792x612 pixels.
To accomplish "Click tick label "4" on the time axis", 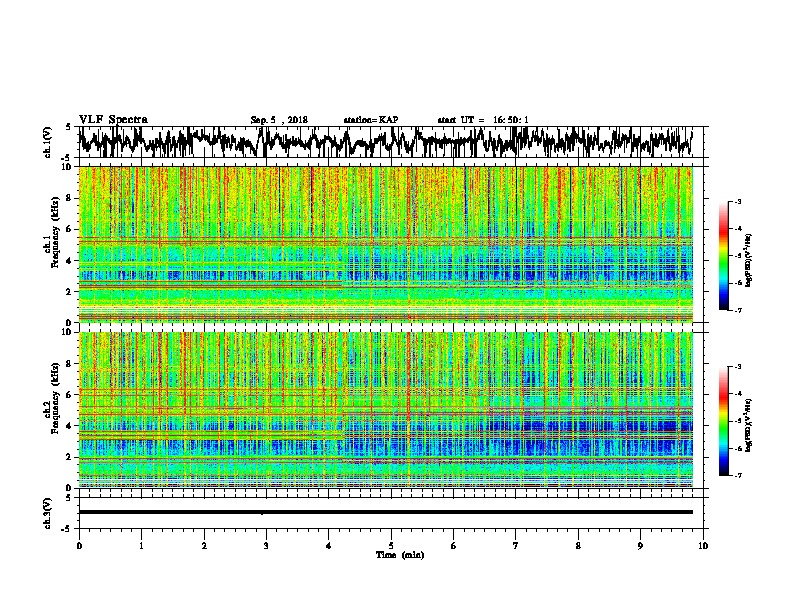I will (329, 546).
